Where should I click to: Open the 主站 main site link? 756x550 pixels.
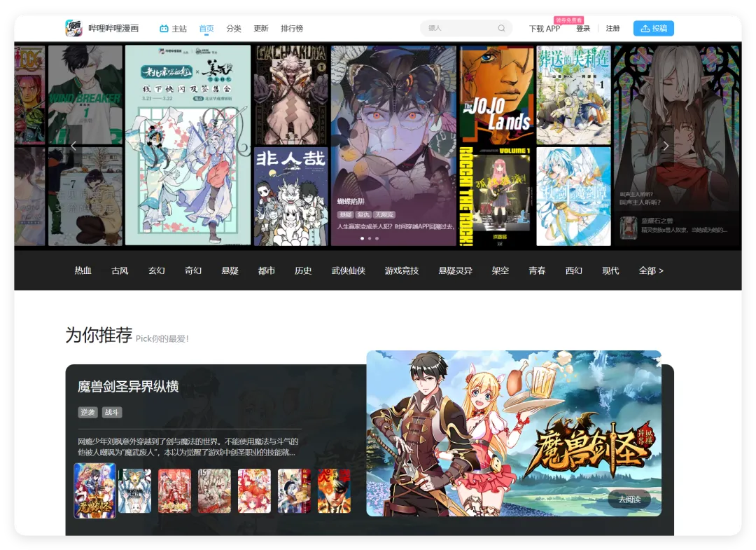173,29
